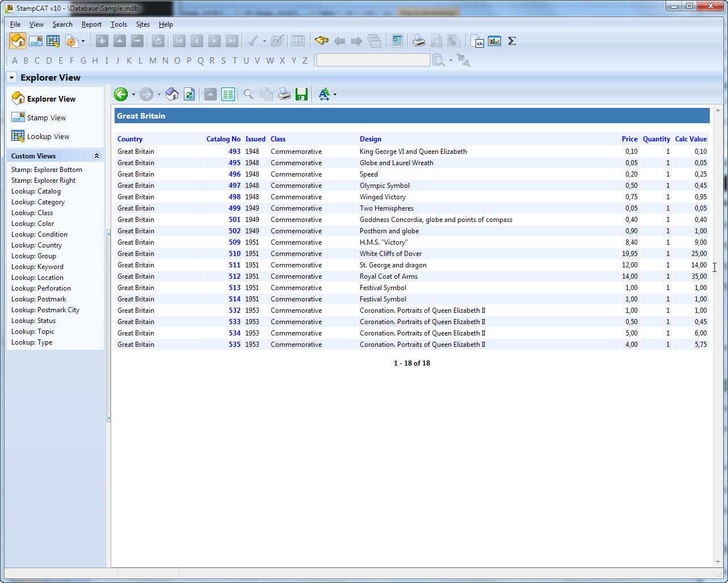Image resolution: width=728 pixels, height=583 pixels.
Task: Open the font size dropdown arrow
Action: click(x=335, y=95)
